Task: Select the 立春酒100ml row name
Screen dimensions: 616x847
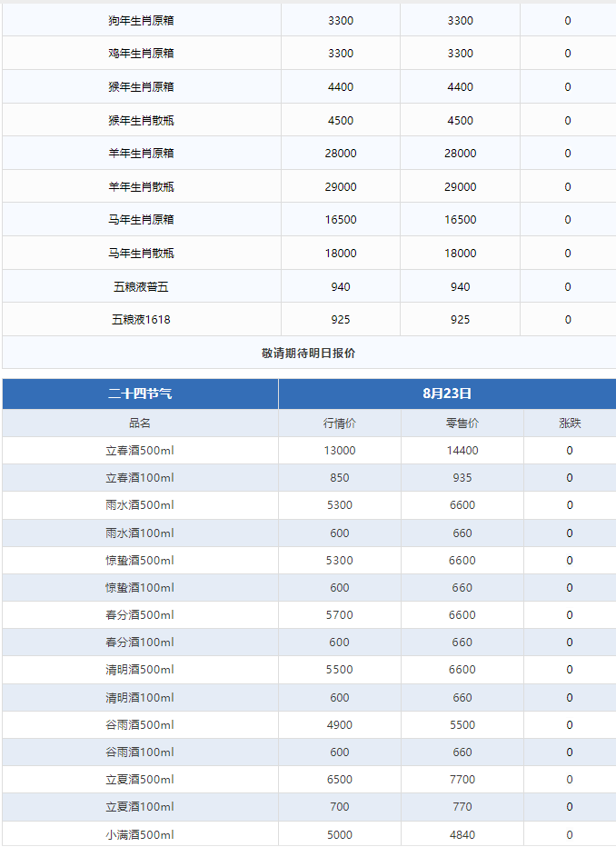Action: tap(140, 478)
